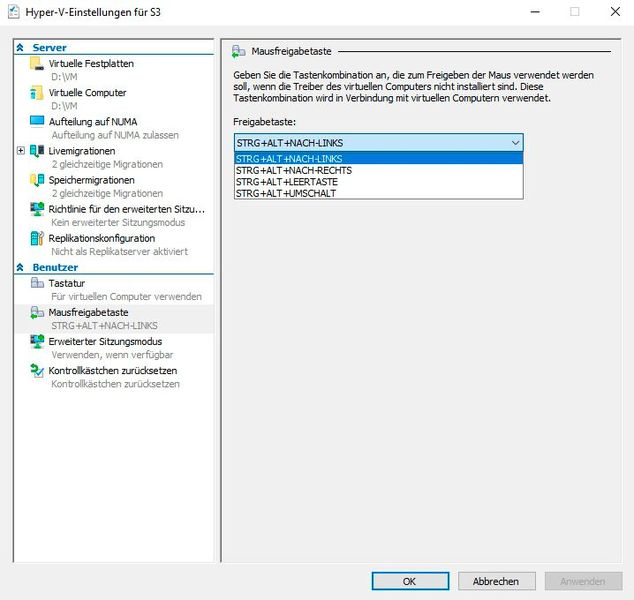This screenshot has width=634, height=600.
Task: Click the Mausfreigabetaste sidebar icon
Action: point(37,313)
